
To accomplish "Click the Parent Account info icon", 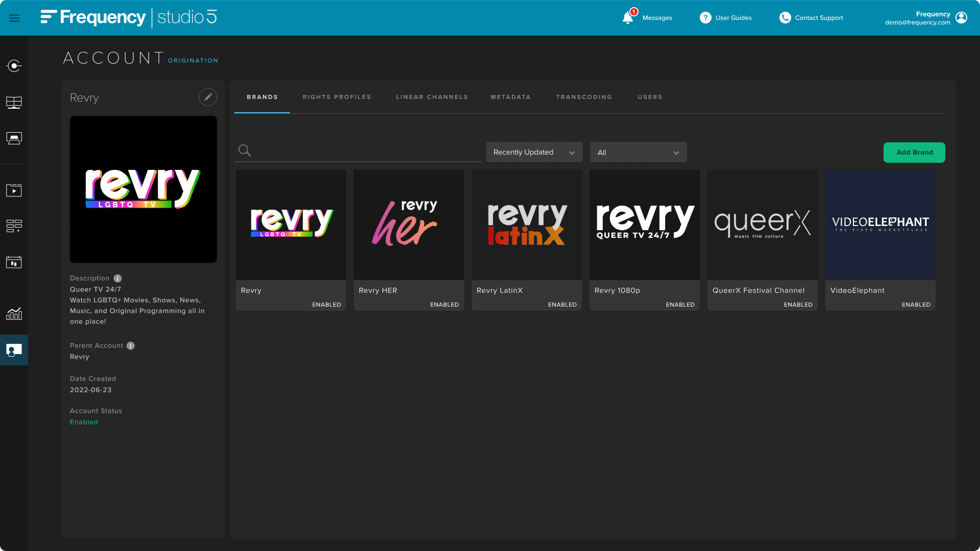I will coord(131,345).
